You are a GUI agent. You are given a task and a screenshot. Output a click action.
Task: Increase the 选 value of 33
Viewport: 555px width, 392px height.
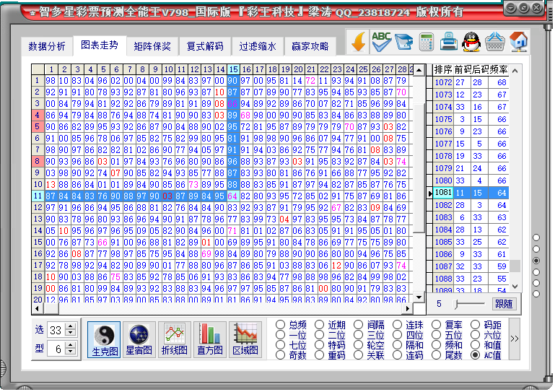click(x=71, y=326)
